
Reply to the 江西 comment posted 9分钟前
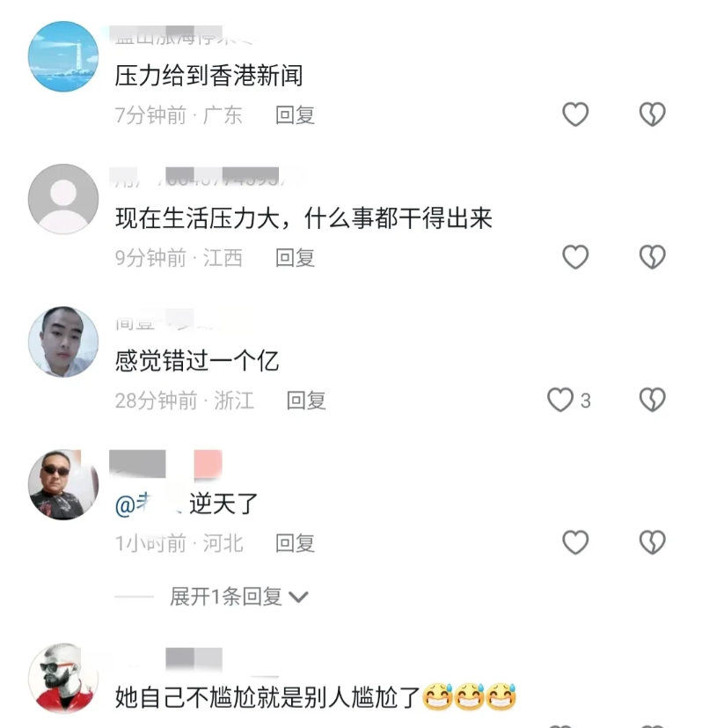[x=295, y=258]
